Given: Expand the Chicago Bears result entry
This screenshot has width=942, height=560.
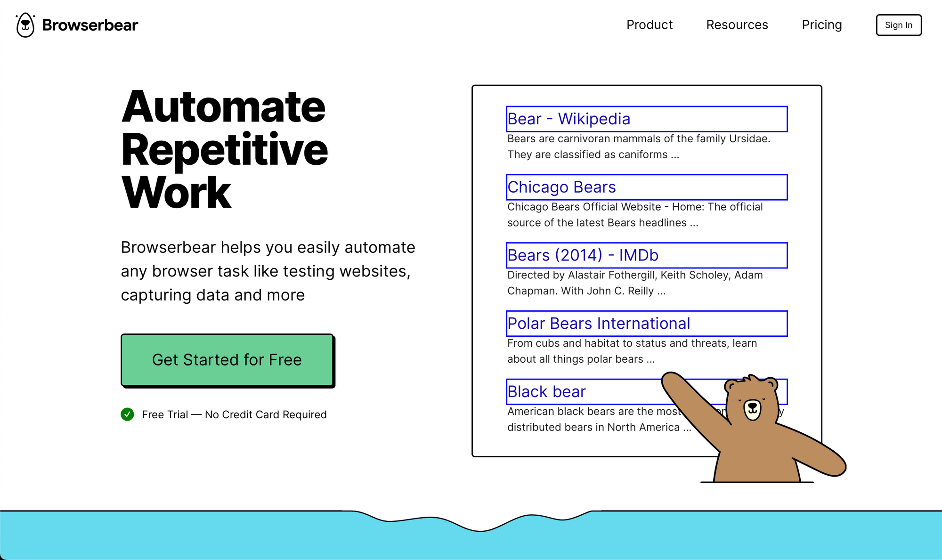Looking at the screenshot, I should tap(646, 187).
